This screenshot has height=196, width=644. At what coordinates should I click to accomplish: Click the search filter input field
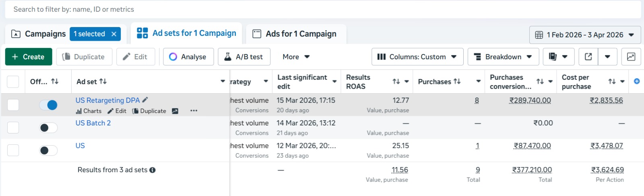tap(322, 9)
